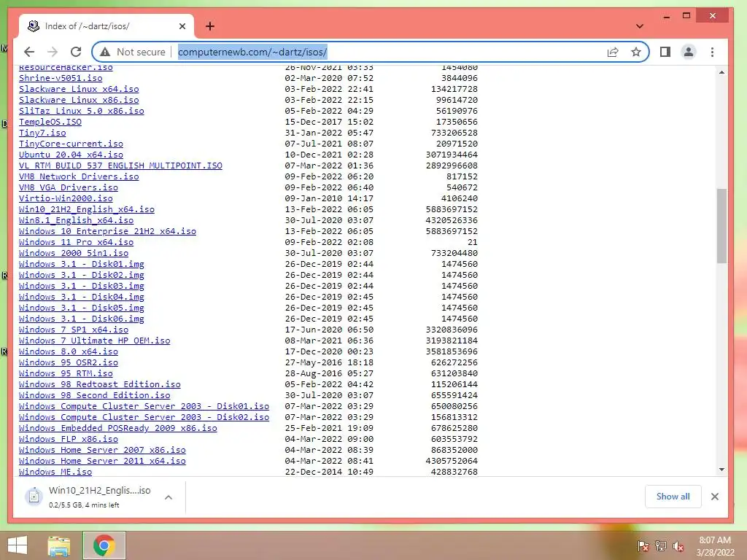This screenshot has width=747, height=560.
Task: Open the Windows_2000_5in1.iso link
Action: [74, 253]
